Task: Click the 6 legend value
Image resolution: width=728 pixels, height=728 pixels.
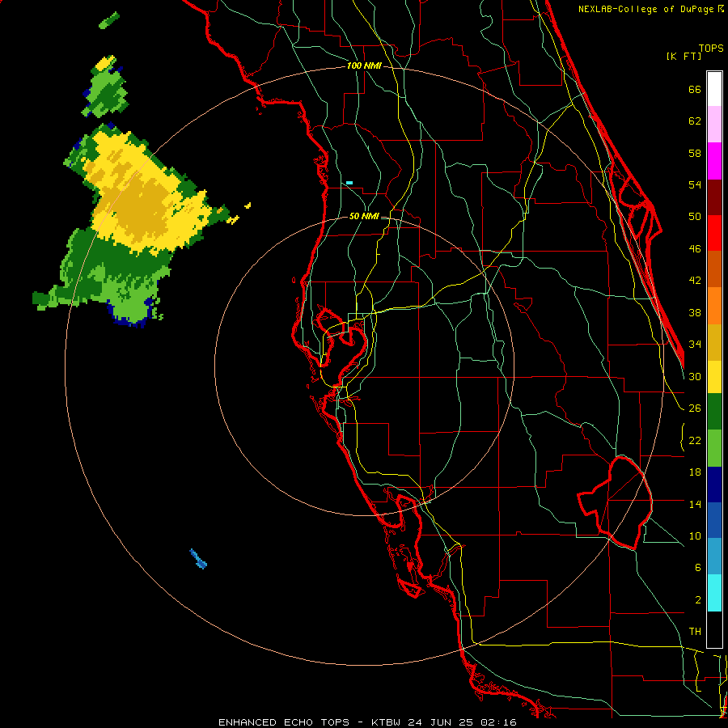Action: pos(697,568)
